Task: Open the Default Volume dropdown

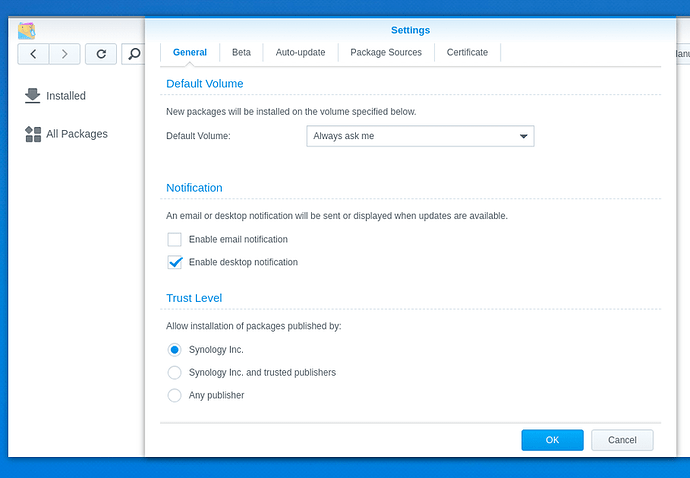Action: coord(420,136)
